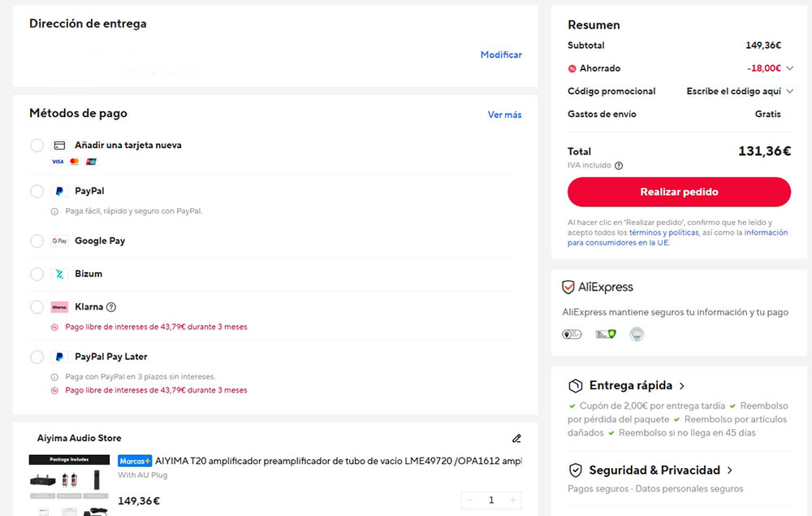Click PayPal Pay Later logo icon
812x516 pixels.
tap(59, 357)
